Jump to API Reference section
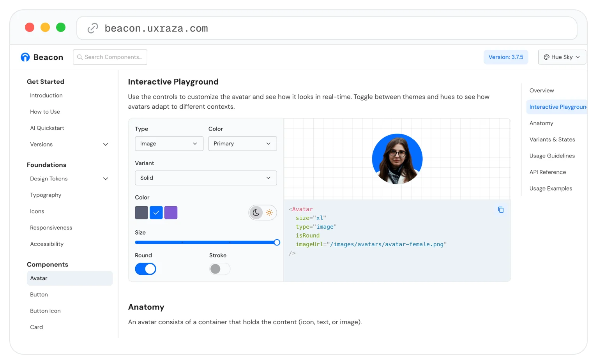 (548, 172)
